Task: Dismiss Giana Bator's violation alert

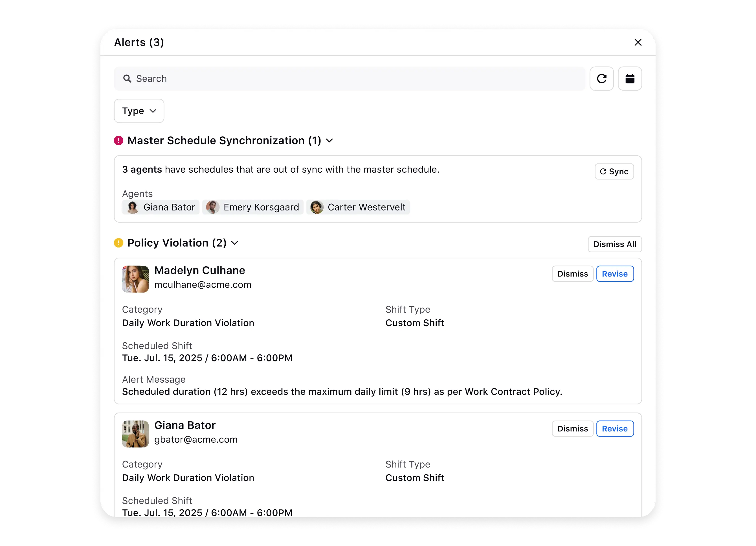Action: pos(572,429)
